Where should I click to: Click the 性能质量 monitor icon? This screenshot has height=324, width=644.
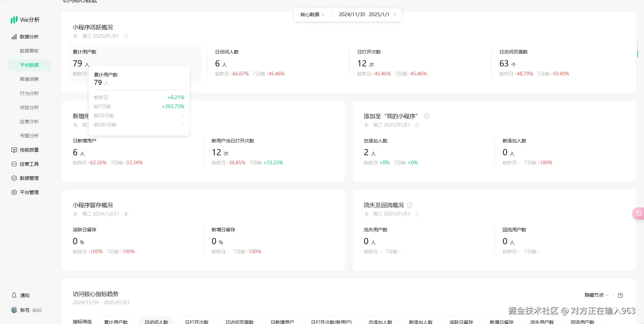(x=14, y=150)
